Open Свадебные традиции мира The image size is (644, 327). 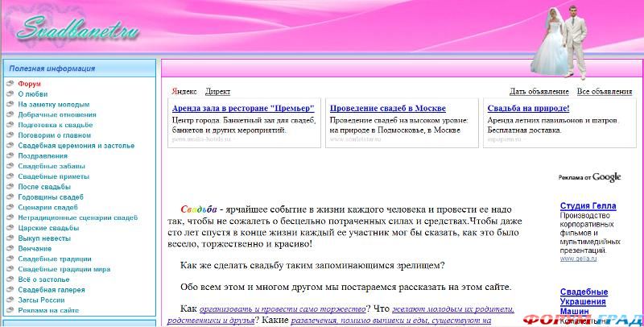point(64,269)
